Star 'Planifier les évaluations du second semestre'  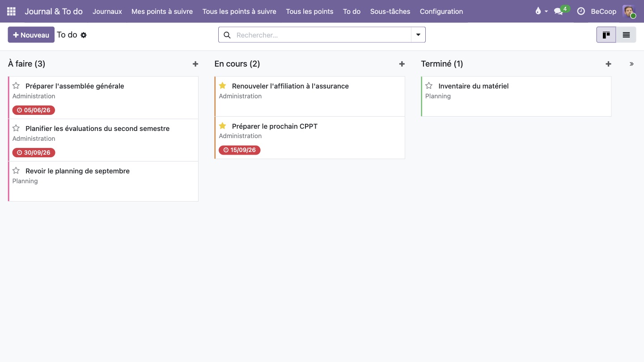tap(16, 128)
